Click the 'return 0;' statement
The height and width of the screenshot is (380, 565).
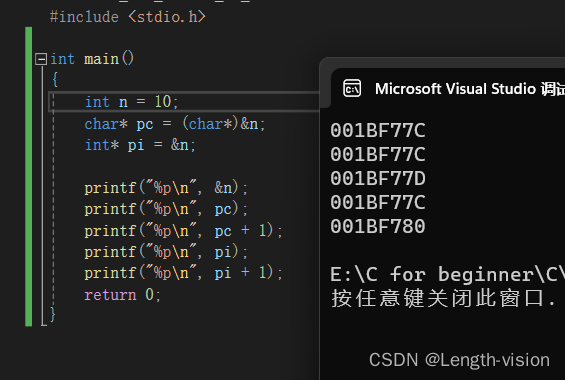click(x=123, y=295)
